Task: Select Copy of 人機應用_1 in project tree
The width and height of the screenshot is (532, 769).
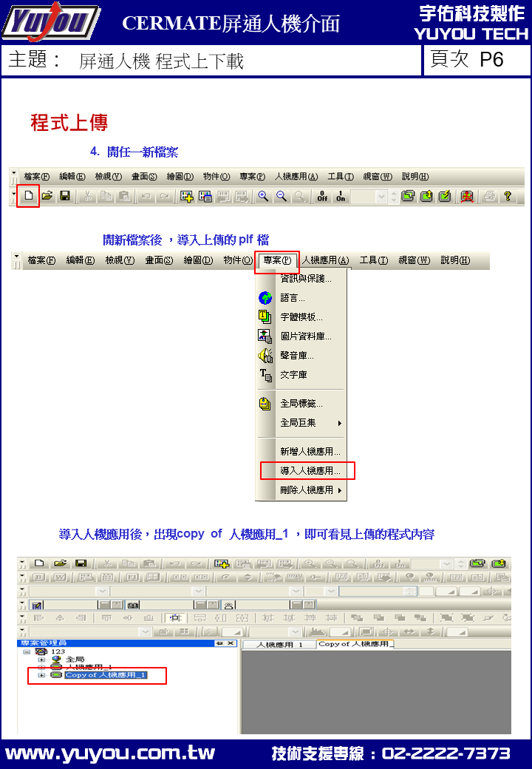Action: coord(106,675)
